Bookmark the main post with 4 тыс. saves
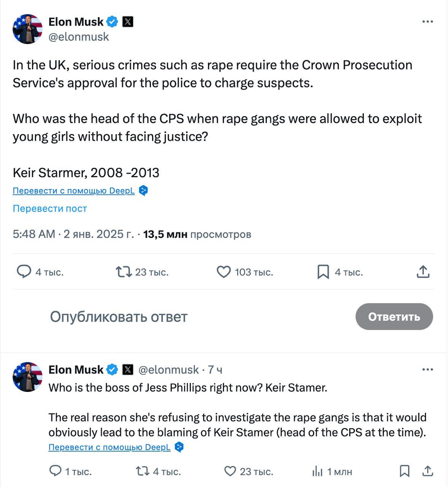This screenshot has width=448, height=487. point(323,272)
